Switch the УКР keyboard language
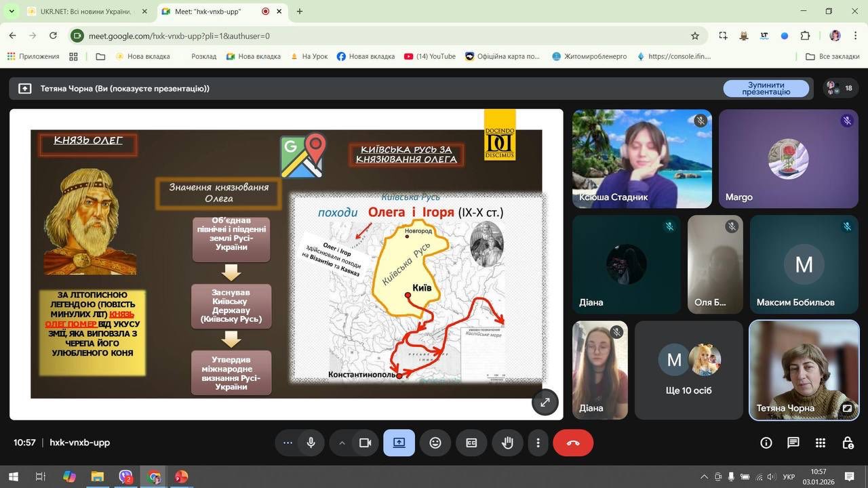The width and height of the screenshot is (868, 488). pos(789,476)
